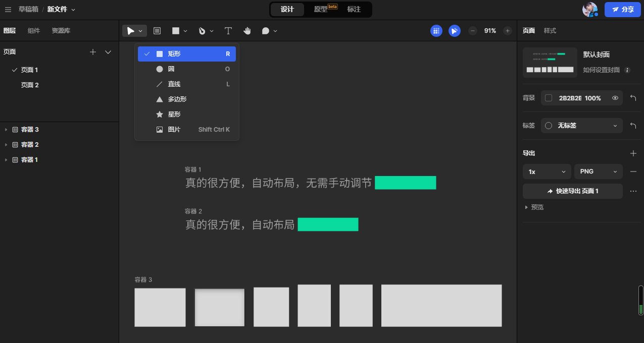
Task: Edit background opacity 100%
Action: [x=593, y=98]
